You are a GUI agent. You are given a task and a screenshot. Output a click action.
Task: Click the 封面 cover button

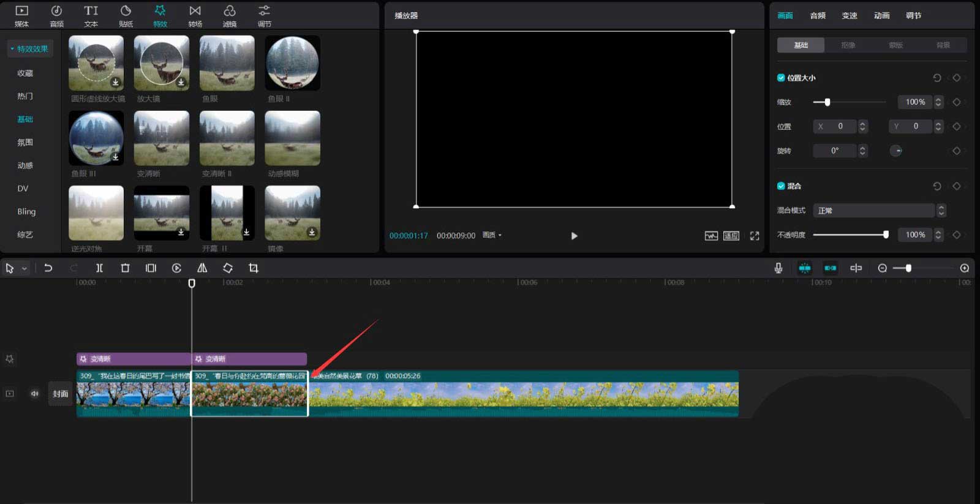[60, 394]
